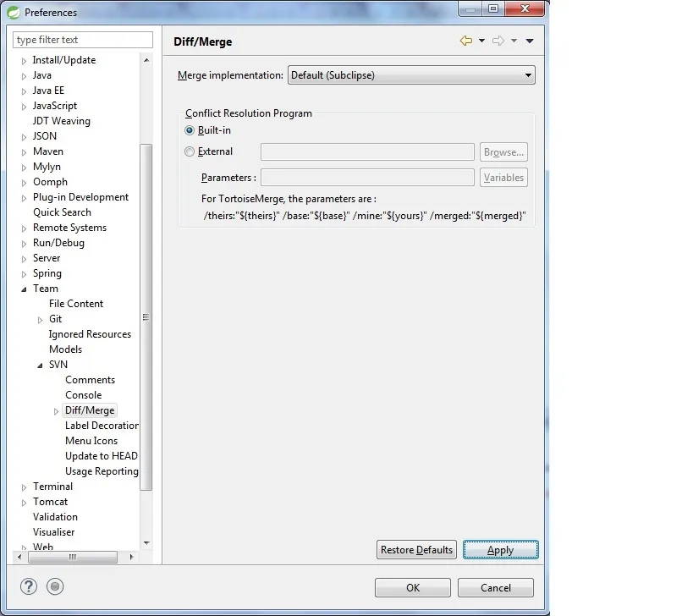This screenshot has width=693, height=616.
Task: Open File Content page under Team
Action: pyautogui.click(x=76, y=304)
